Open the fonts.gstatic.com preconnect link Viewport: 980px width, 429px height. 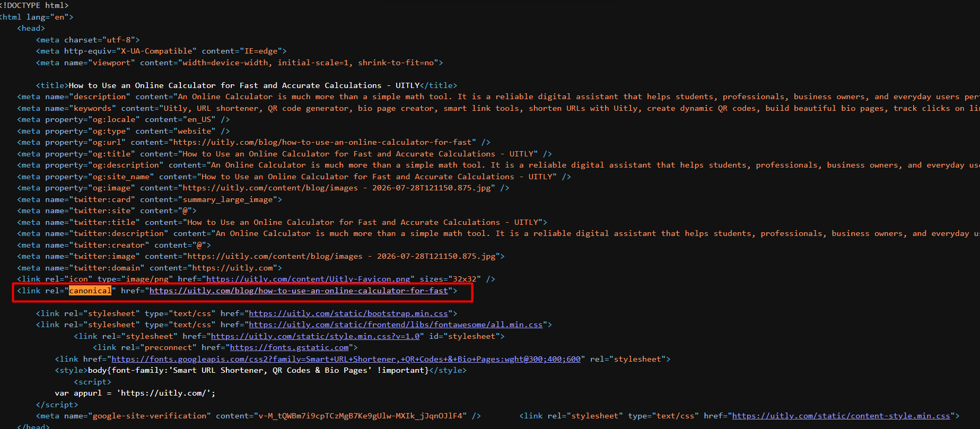290,347
